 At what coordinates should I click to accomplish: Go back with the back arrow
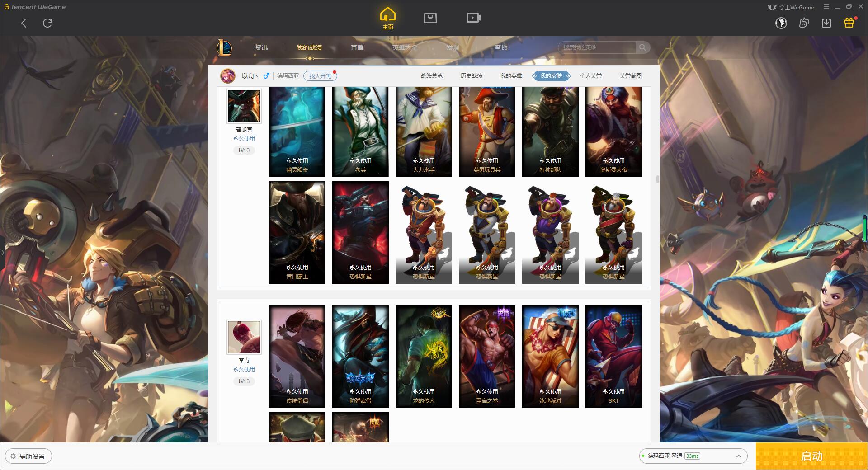(24, 23)
